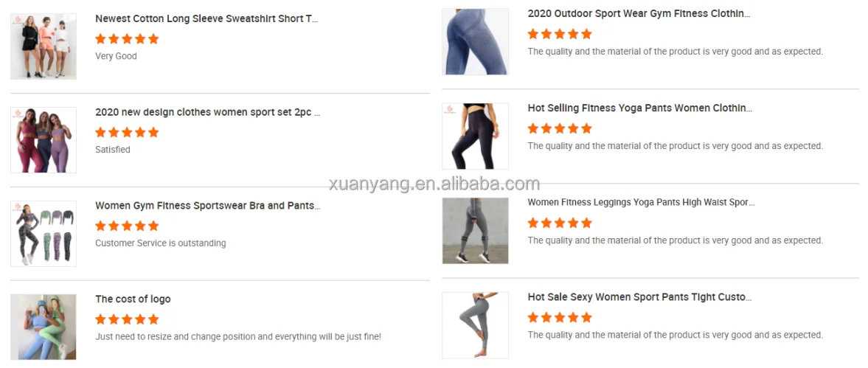868x368 pixels.
Task: Open Hot Selling Fitness Yoga Pants title
Action: [x=640, y=108]
